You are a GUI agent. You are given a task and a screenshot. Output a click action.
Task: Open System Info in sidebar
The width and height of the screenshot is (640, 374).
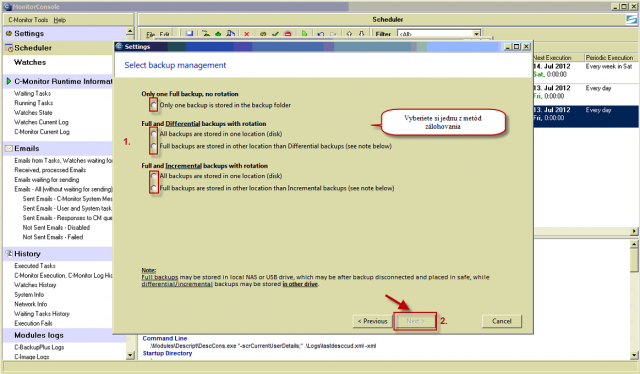pos(29,295)
